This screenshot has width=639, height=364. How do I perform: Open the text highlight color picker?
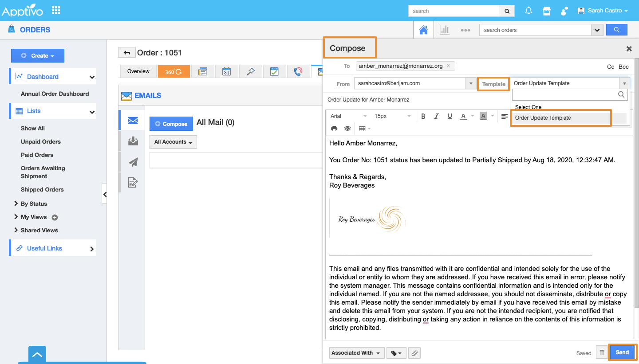[x=484, y=116]
